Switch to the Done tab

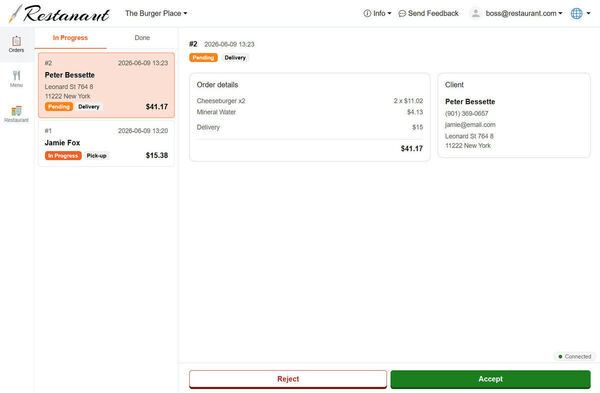point(142,38)
